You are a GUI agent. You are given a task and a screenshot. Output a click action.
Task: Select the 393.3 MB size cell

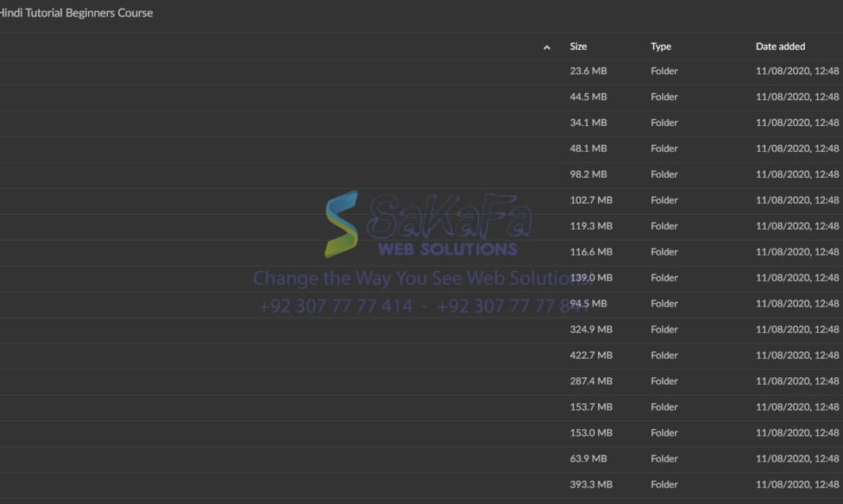(x=591, y=484)
